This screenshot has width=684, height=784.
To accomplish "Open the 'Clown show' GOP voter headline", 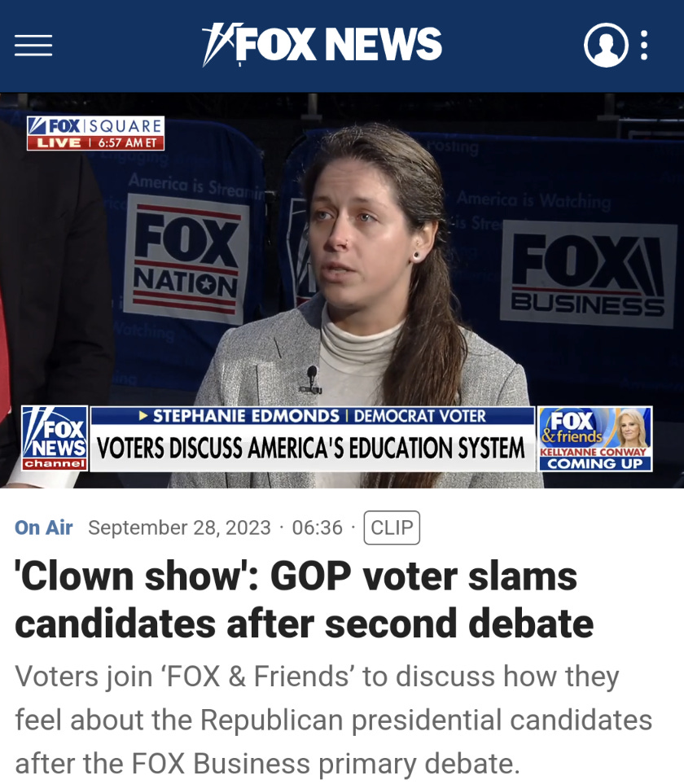I will point(304,600).
